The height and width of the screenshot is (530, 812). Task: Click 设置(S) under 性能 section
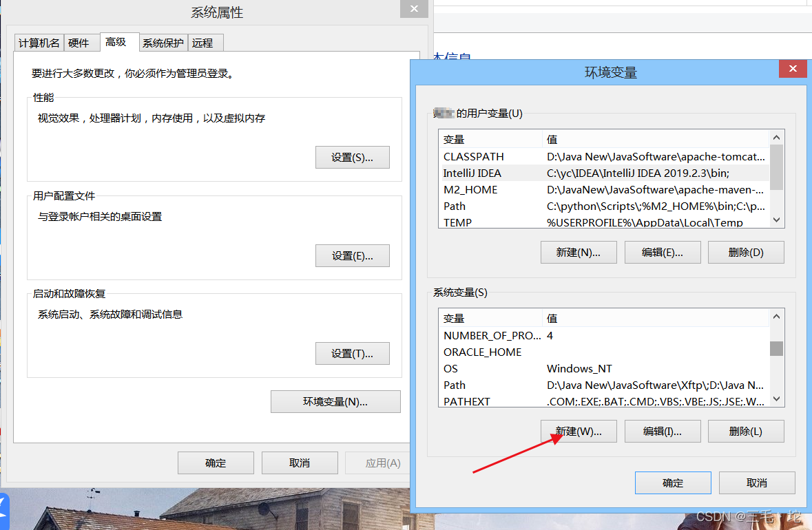click(352, 157)
